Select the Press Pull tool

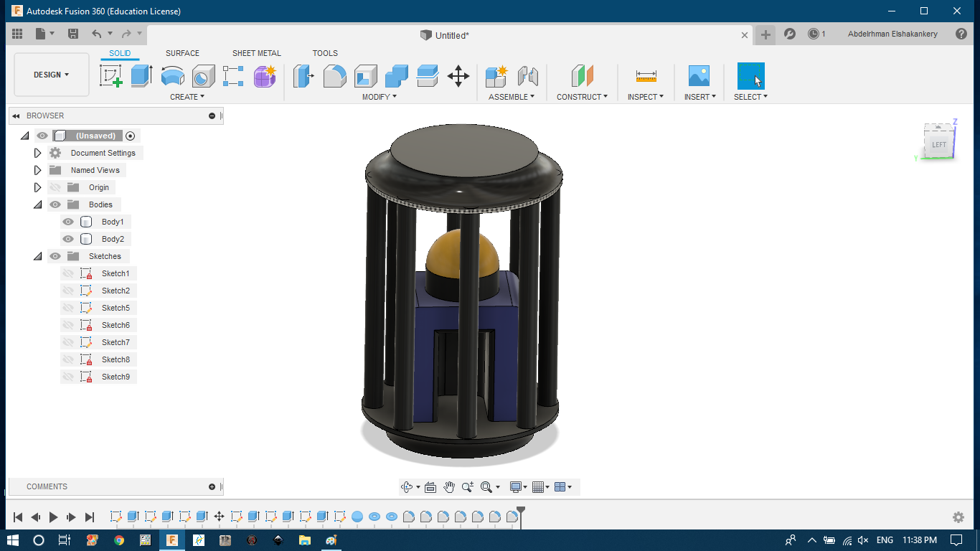304,75
